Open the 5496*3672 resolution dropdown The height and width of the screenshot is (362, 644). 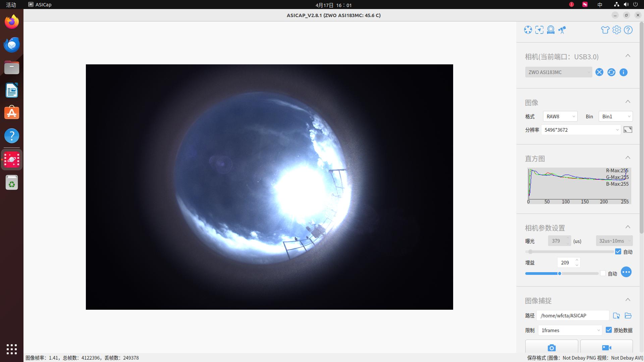581,130
